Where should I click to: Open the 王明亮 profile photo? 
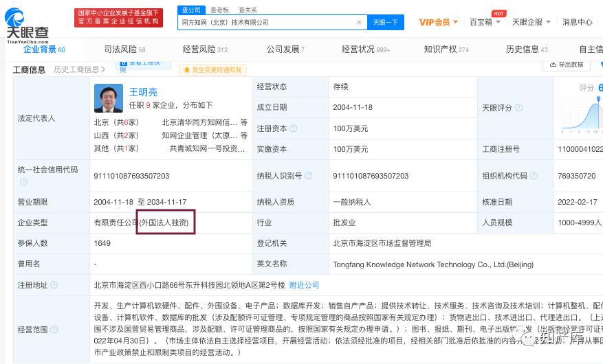(x=109, y=98)
